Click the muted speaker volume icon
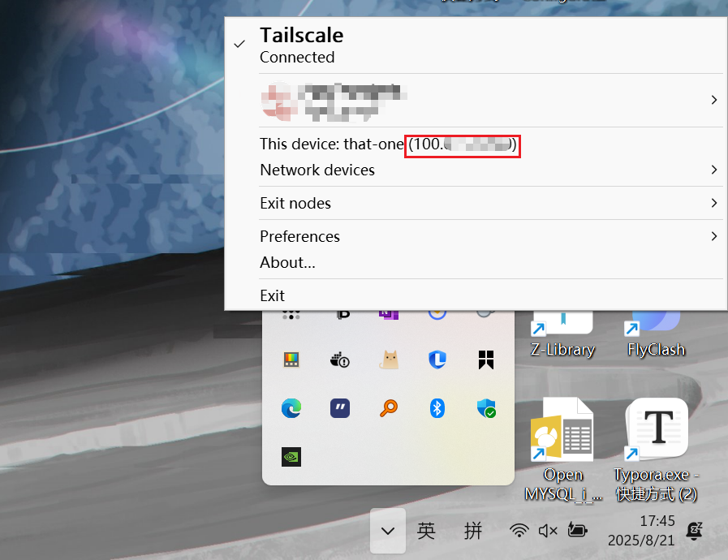This screenshot has height=560, width=728. [548, 530]
